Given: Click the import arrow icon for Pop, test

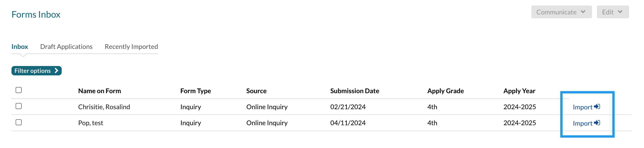Looking at the screenshot, I should [x=597, y=123].
